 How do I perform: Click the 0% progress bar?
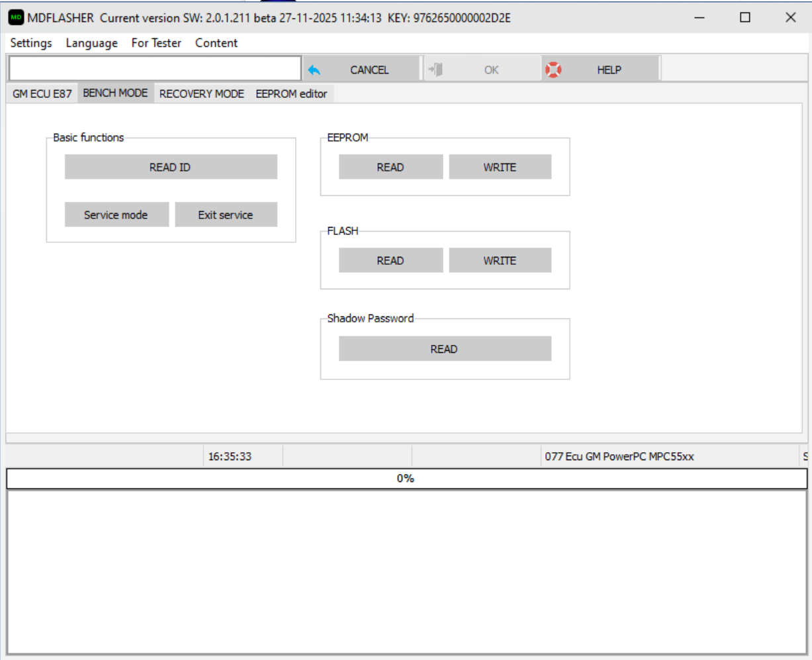tap(406, 479)
